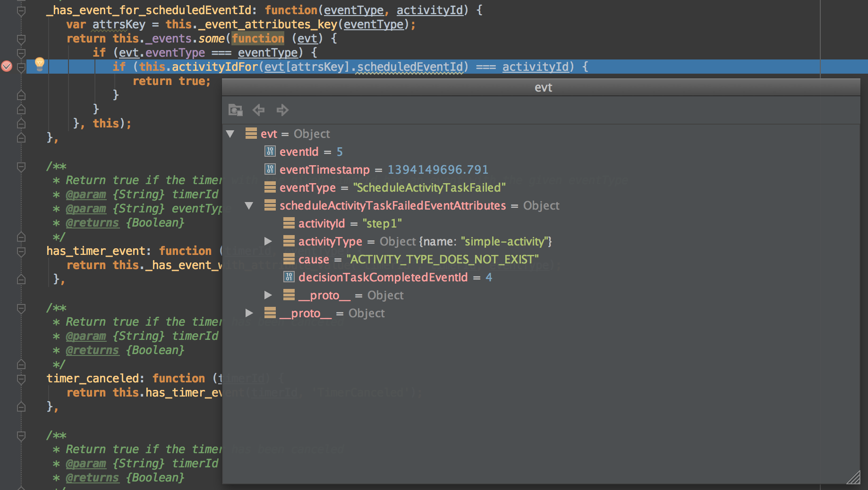Viewport: 868px width, 490px height.
Task: Click the @param tag for eventType
Action: pos(86,209)
